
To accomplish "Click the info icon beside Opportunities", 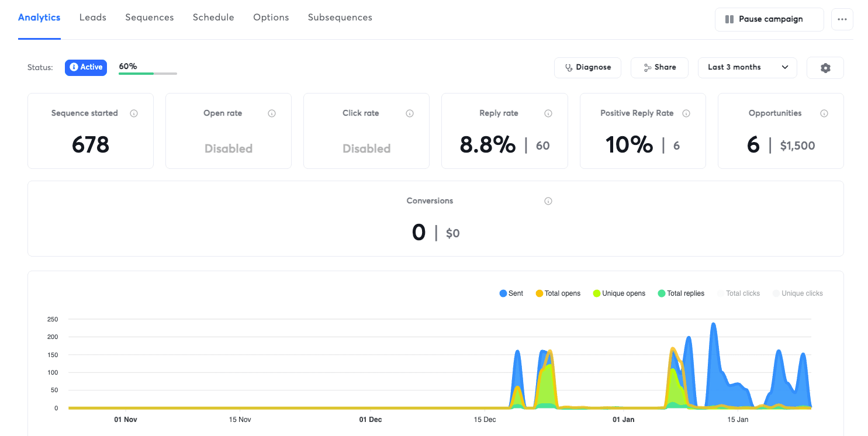I will 824,113.
